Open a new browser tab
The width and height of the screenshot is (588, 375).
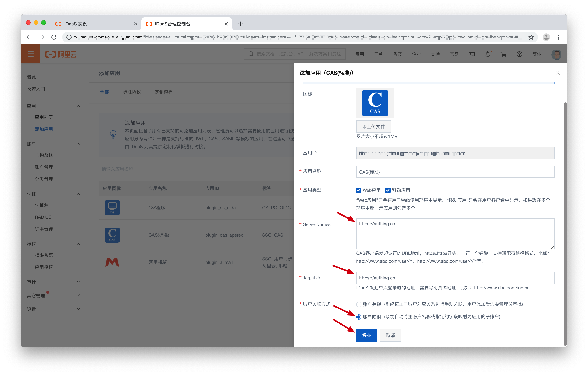pos(241,24)
